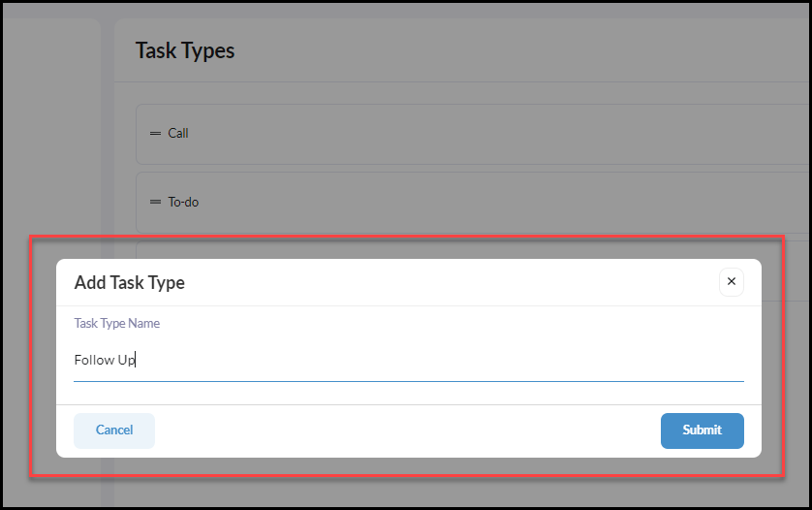Image resolution: width=812 pixels, height=510 pixels.
Task: Click the Add Task Type dialog title
Action: click(x=130, y=282)
